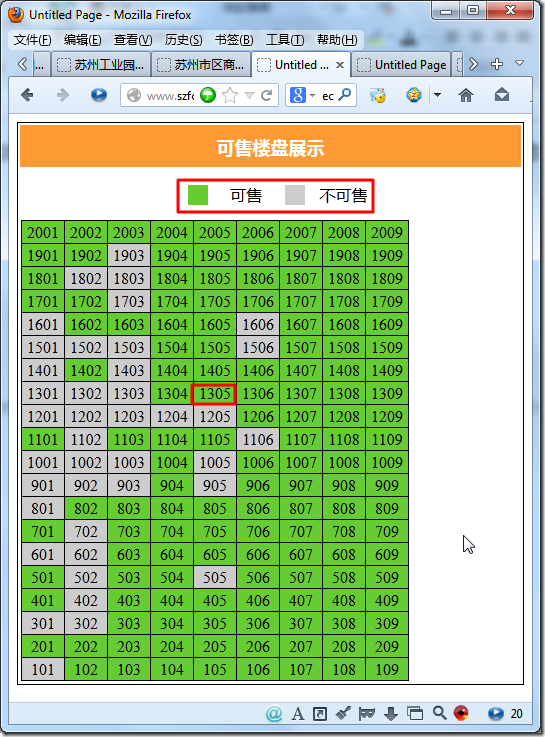Click the letter A font icon
The height and width of the screenshot is (737, 545).
coord(298,713)
